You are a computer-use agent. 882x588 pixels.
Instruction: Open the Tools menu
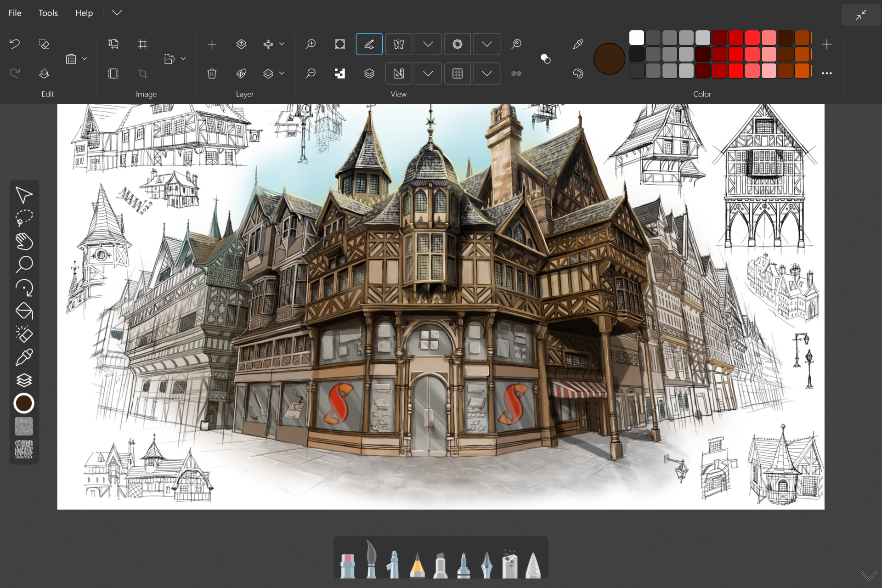(x=48, y=13)
